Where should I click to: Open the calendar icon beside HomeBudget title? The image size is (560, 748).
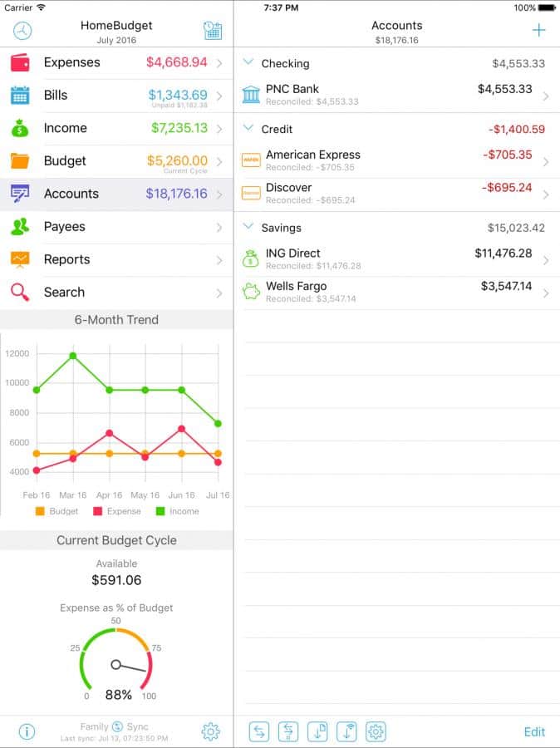(212, 31)
